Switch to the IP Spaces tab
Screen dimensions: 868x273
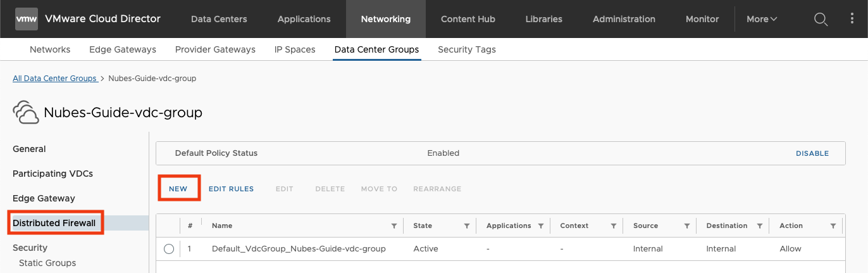point(295,49)
